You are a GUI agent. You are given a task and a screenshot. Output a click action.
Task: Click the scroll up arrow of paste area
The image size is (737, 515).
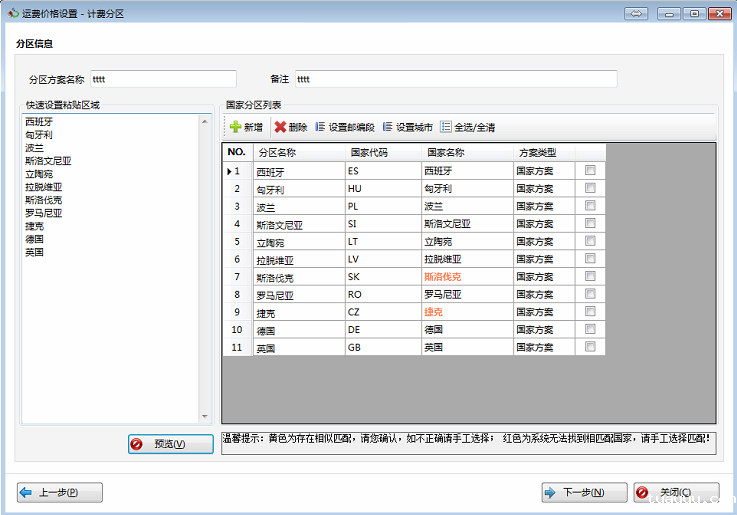pyautogui.click(x=205, y=121)
